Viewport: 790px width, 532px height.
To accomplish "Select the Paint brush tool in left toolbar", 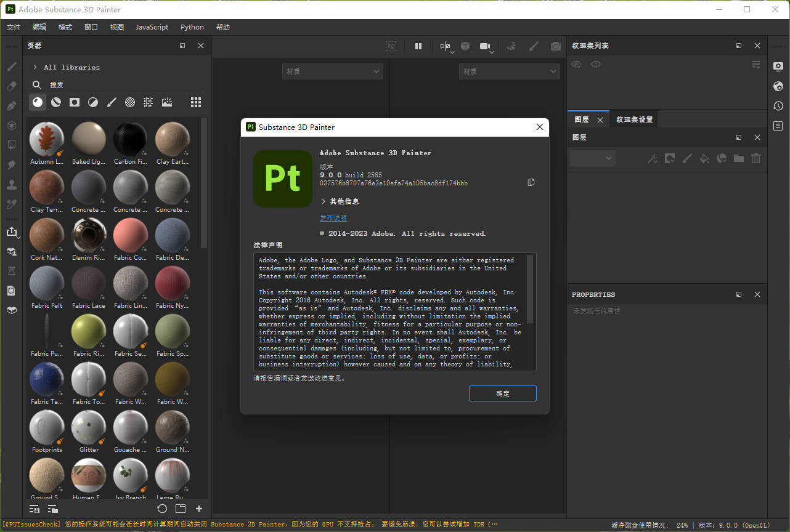I will coord(11,66).
